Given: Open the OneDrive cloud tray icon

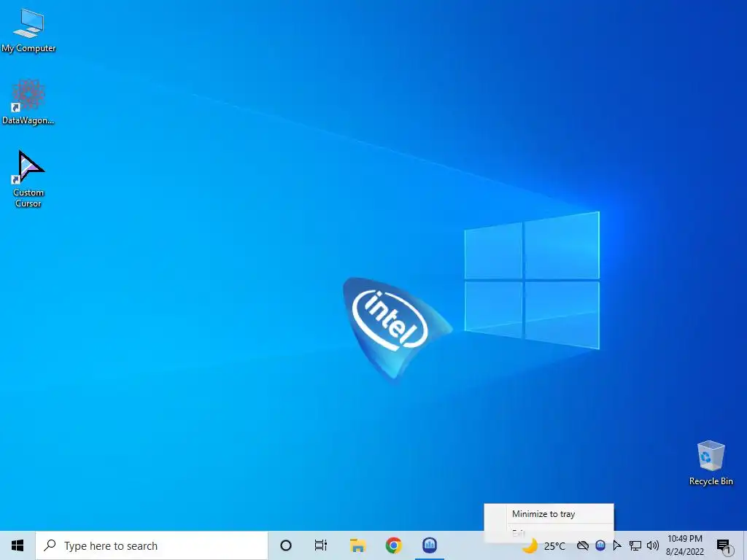Looking at the screenshot, I should click(583, 545).
